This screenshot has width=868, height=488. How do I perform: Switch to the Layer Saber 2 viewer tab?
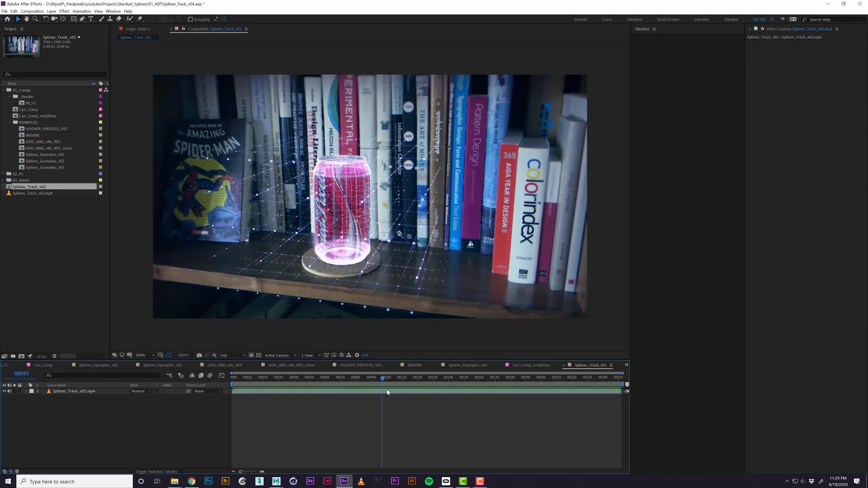pos(138,29)
